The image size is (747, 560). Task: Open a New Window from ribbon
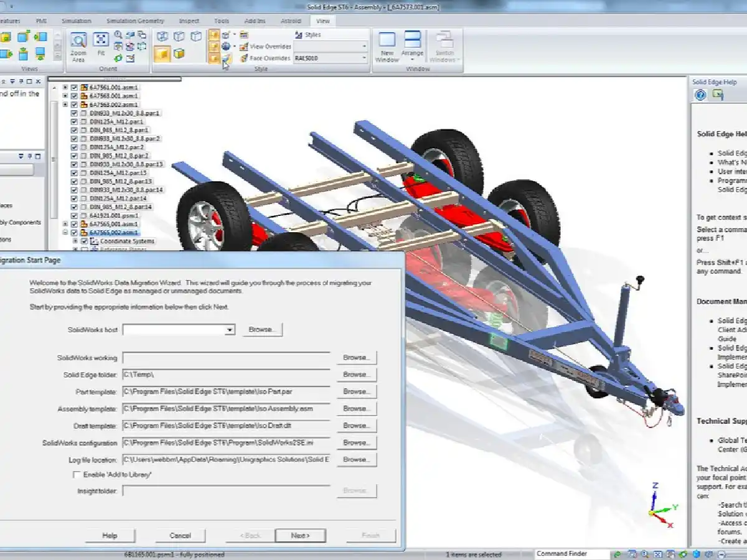(x=387, y=47)
